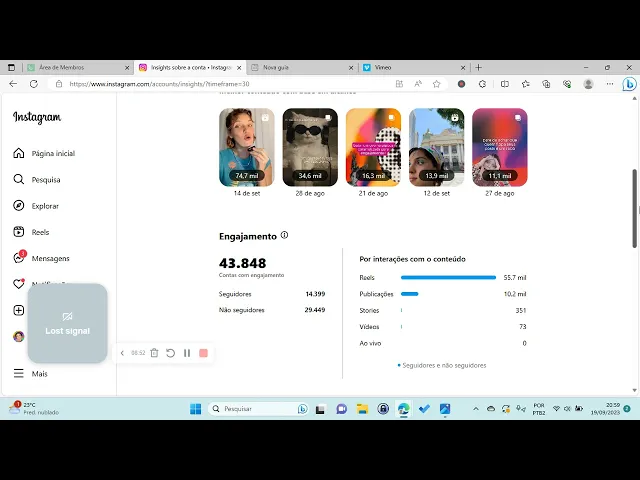Click the Publicações interaction bar
The image size is (640, 480).
pyautogui.click(x=409, y=294)
